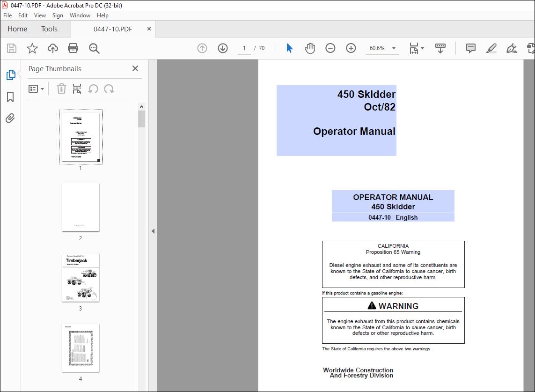Open the Window menu
Screen dimensions: 535x392
[x=80, y=15]
